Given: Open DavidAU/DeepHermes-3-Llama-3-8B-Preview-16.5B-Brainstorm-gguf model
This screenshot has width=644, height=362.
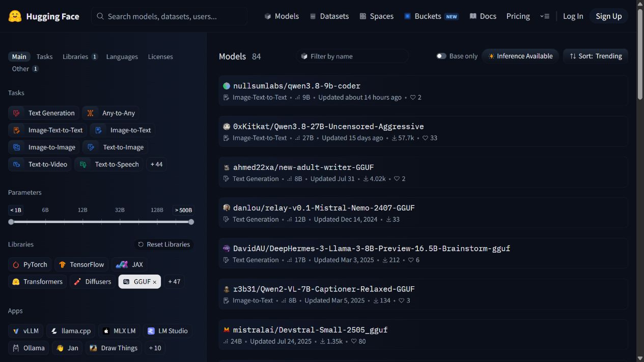Looking at the screenshot, I should click(x=423, y=253).
